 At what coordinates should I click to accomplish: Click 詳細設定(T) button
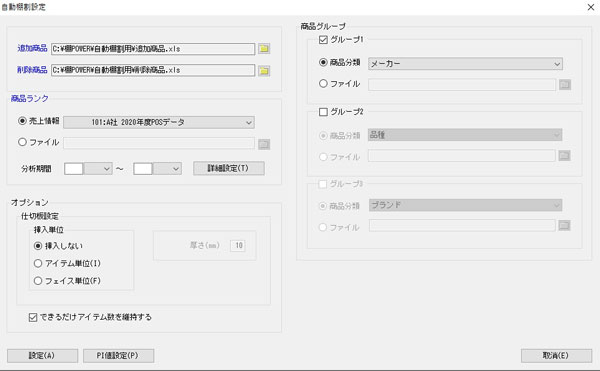[229, 168]
